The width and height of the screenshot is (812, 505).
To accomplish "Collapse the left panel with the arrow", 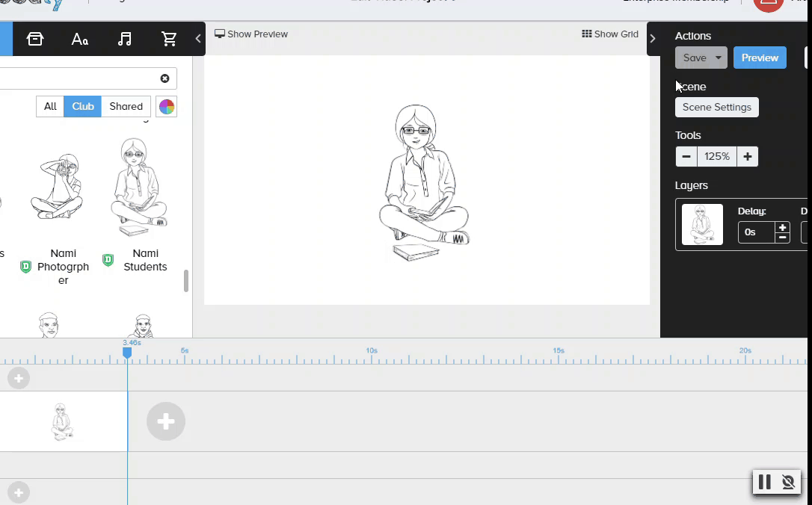I will (198, 38).
